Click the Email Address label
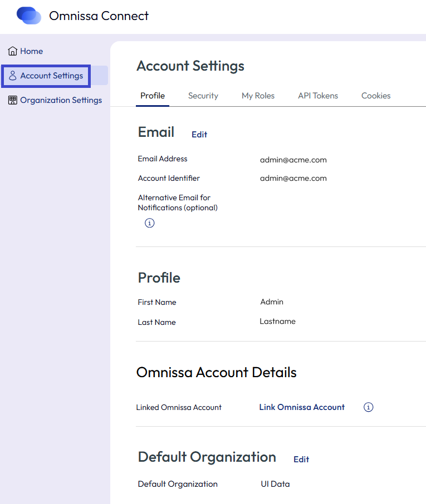 click(163, 159)
